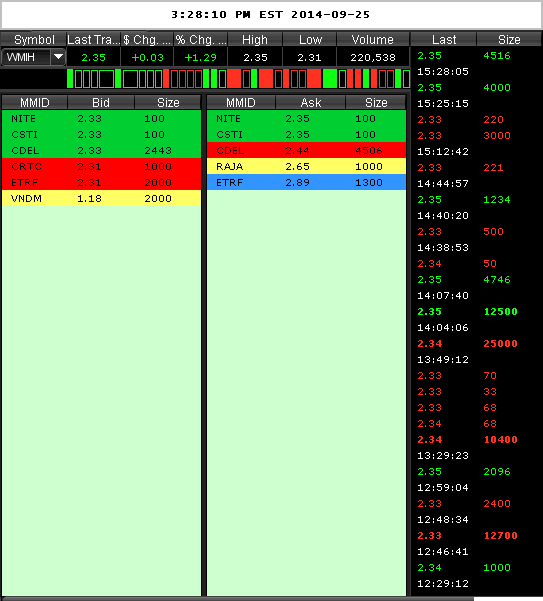Select the ETRF bid row at 2.31
This screenshot has height=601, width=543.
(102, 182)
